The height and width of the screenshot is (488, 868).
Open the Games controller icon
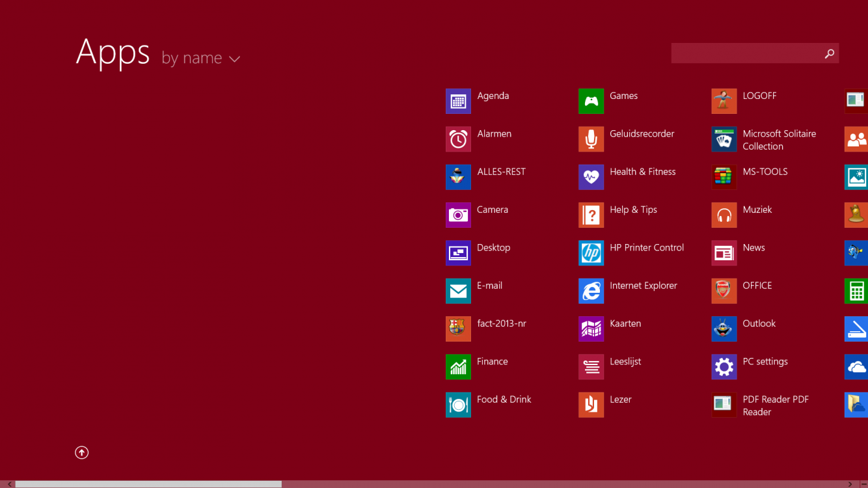point(591,102)
